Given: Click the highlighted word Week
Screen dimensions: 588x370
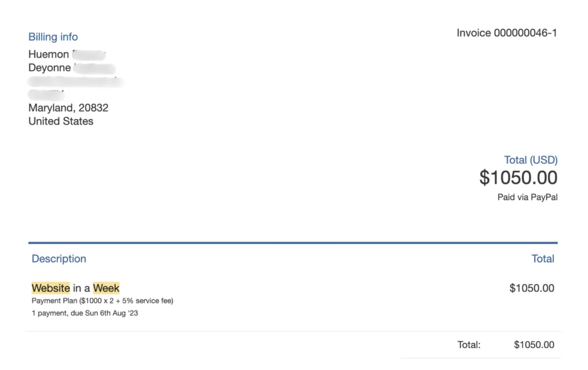Looking at the screenshot, I should pyautogui.click(x=106, y=288).
